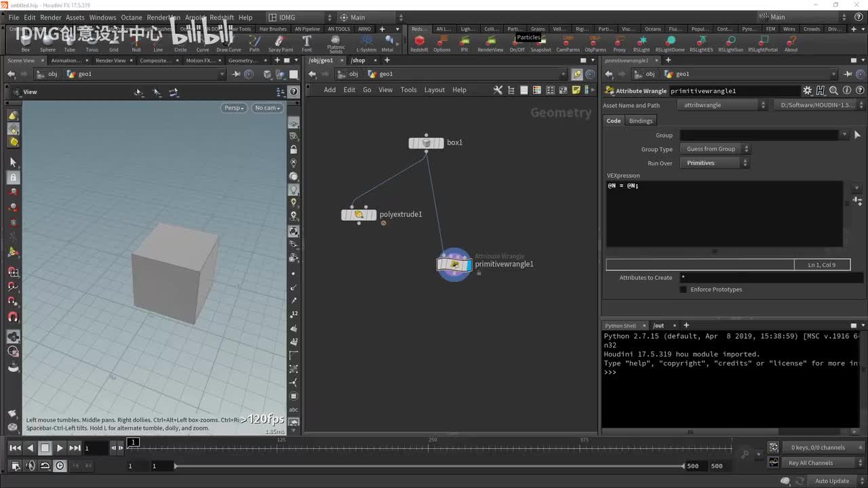Viewport: 868px width, 488px height.
Task: Enable the Enforce Prototypes checkbox
Action: (684, 289)
